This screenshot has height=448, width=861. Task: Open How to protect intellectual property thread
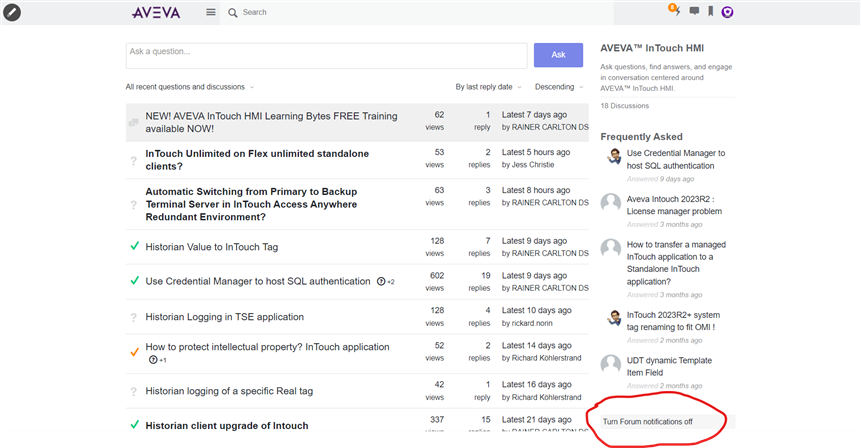(x=267, y=347)
